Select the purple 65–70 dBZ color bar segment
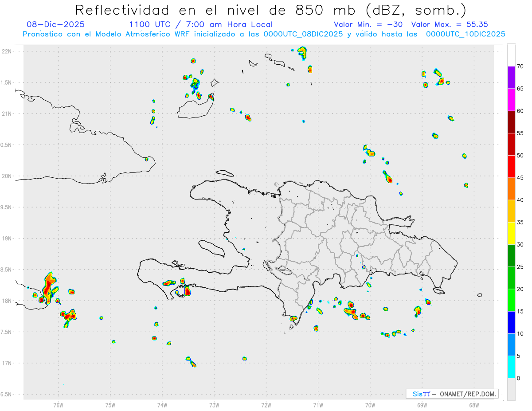Image resolution: width=532 pixels, height=411 pixels. (511, 77)
